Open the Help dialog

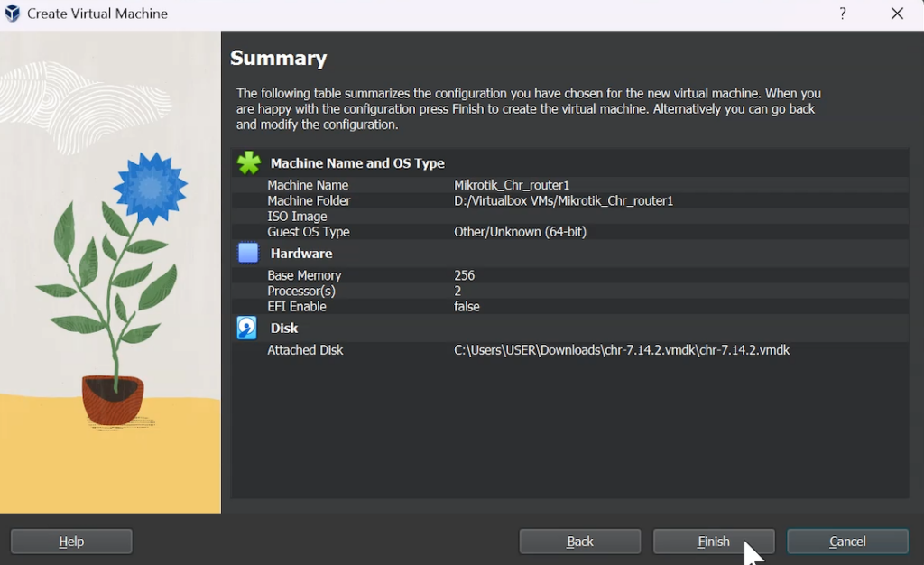coord(70,541)
